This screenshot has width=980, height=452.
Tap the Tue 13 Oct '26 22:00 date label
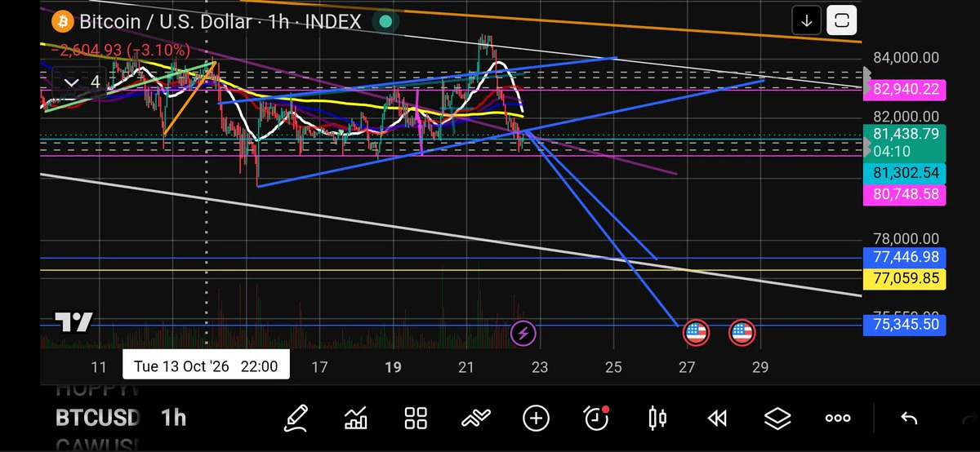[x=206, y=366]
